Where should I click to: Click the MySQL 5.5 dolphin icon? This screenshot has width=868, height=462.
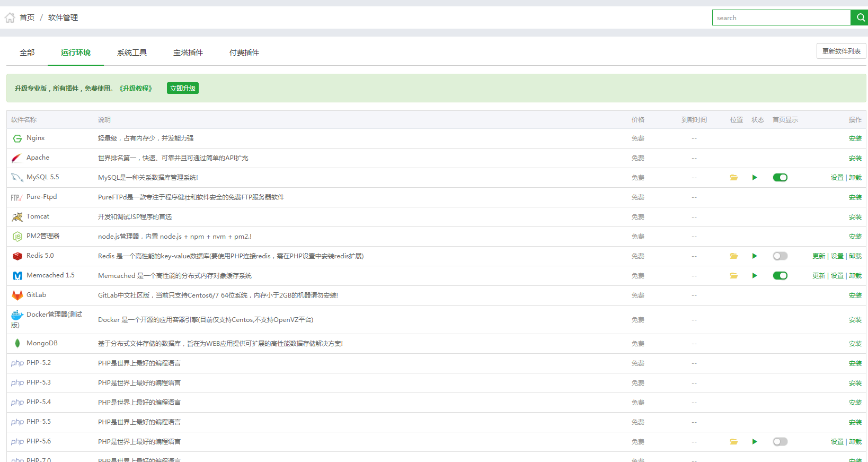[17, 178]
